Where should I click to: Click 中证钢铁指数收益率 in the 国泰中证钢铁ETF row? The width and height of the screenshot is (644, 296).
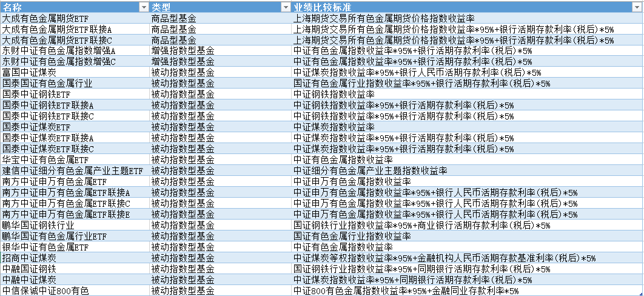point(468,95)
